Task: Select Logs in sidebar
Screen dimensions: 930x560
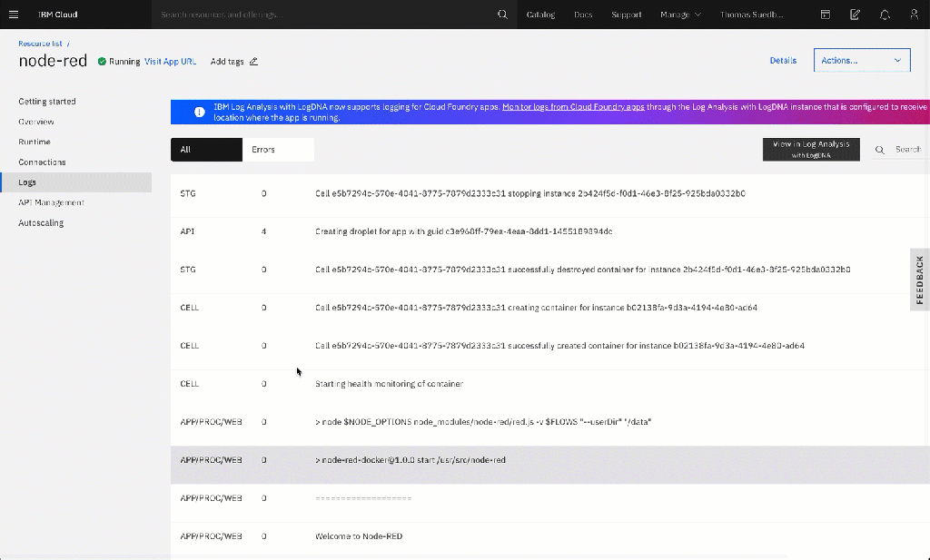Action: point(76,182)
